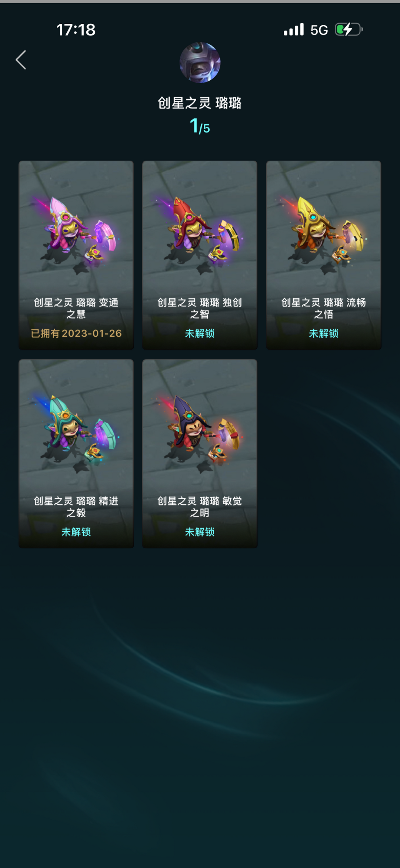This screenshot has height=868, width=400.
Task: Tap the 已拥有 2023-01-26 owned status
Action: tap(76, 333)
